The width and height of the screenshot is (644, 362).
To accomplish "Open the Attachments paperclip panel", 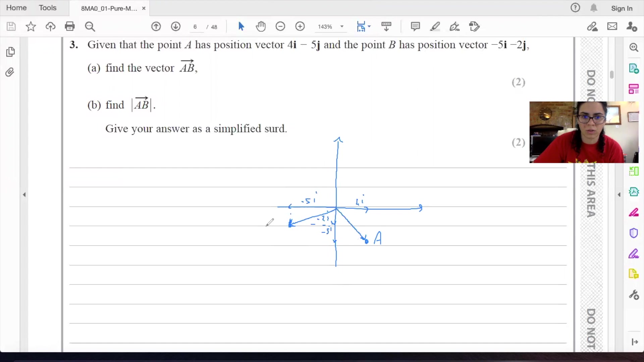I will pyautogui.click(x=10, y=72).
